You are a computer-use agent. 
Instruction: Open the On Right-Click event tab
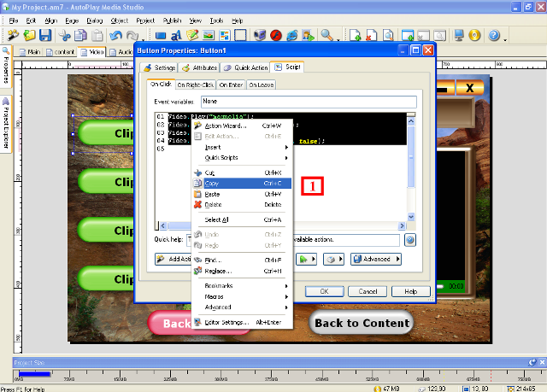[195, 85]
